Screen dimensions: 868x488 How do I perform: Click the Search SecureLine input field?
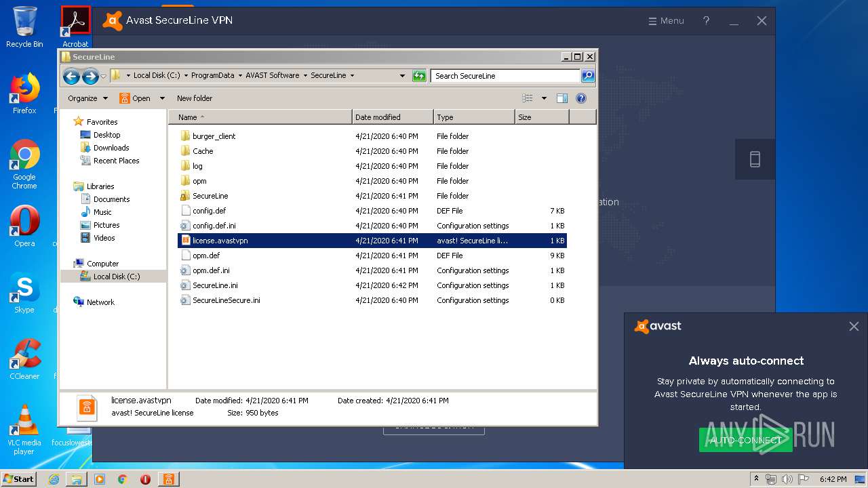[506, 76]
